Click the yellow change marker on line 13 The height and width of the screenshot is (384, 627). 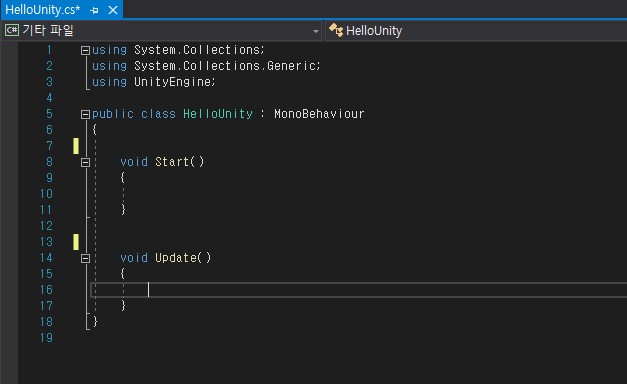pyautogui.click(x=76, y=242)
